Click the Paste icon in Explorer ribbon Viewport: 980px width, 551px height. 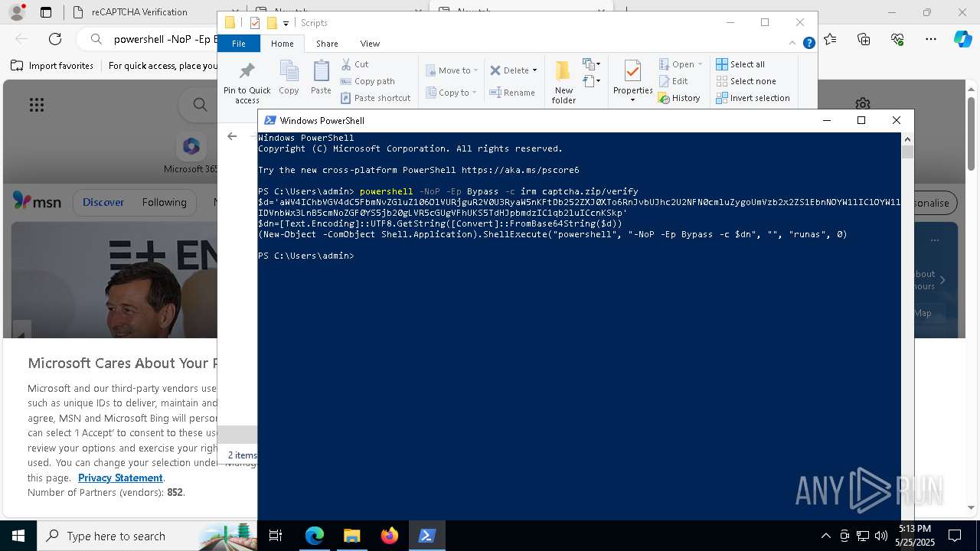(321, 78)
